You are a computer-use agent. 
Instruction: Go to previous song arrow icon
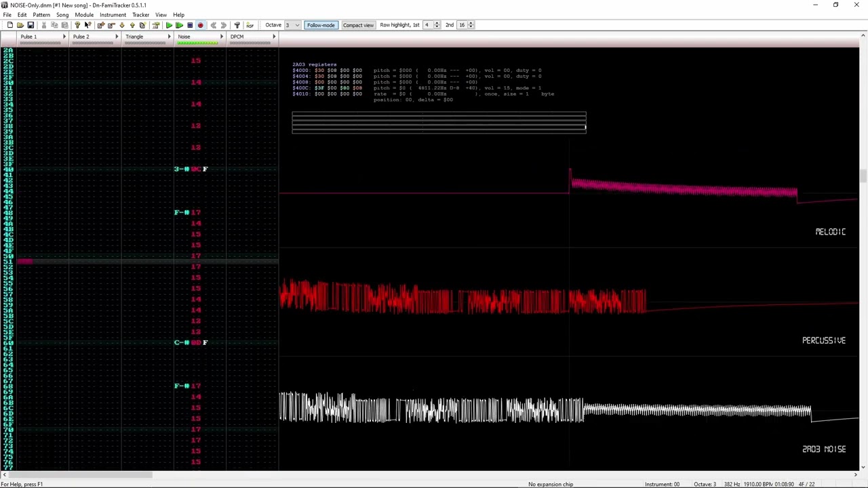pyautogui.click(x=213, y=25)
